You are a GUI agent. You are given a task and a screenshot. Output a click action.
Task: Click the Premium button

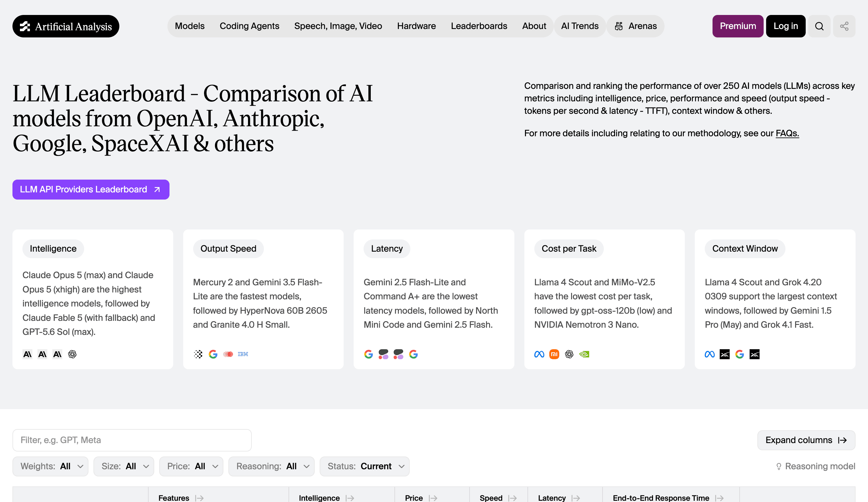738,26
